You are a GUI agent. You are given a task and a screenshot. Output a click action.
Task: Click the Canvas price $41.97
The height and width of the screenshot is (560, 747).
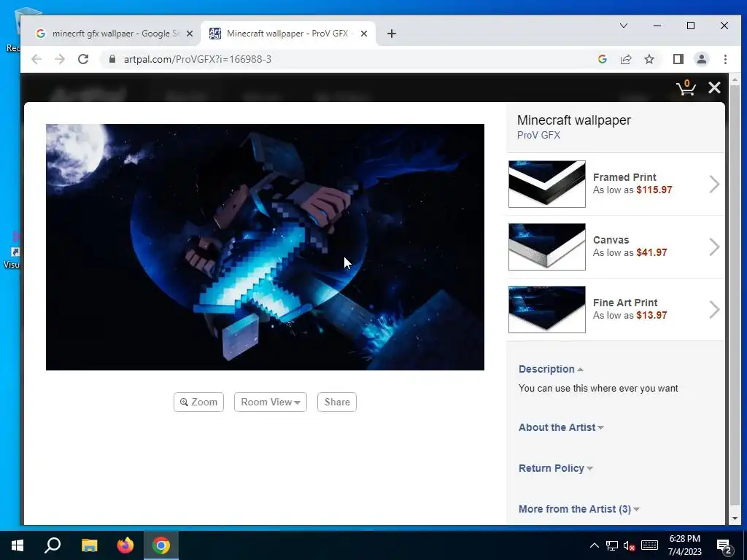[651, 253]
